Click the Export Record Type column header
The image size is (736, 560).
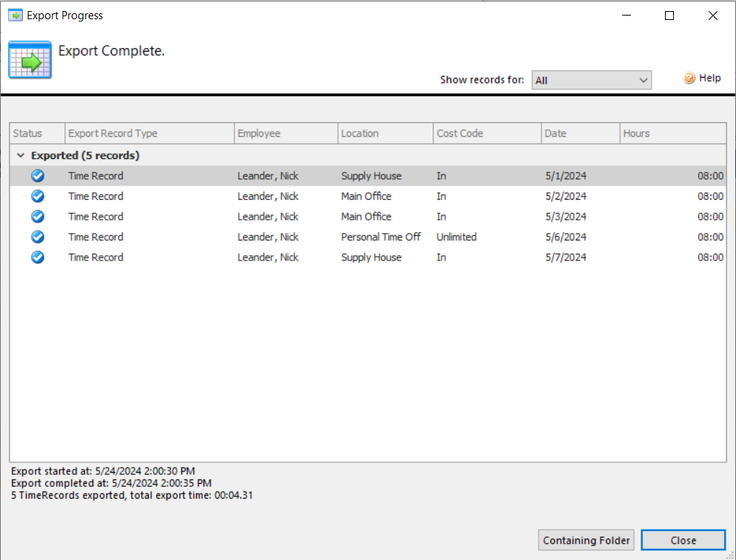149,134
